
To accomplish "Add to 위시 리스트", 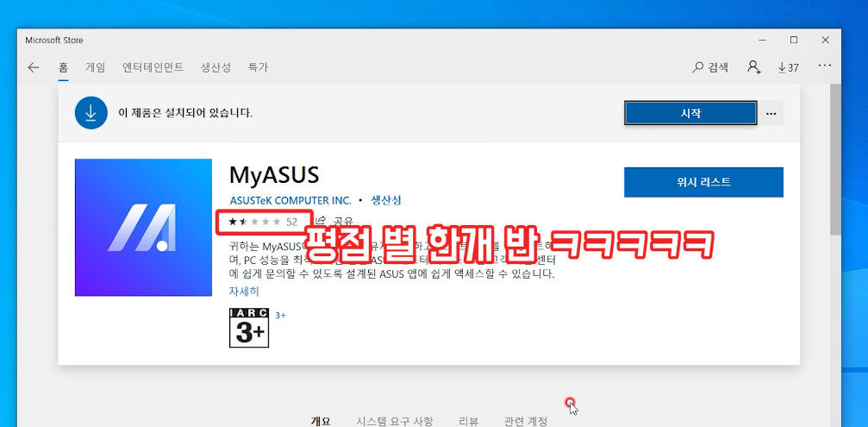I will pos(703,182).
